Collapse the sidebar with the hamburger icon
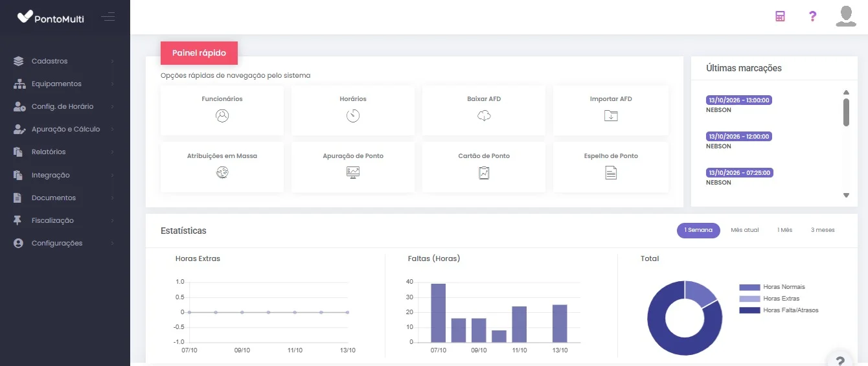868x366 pixels. 108,16
